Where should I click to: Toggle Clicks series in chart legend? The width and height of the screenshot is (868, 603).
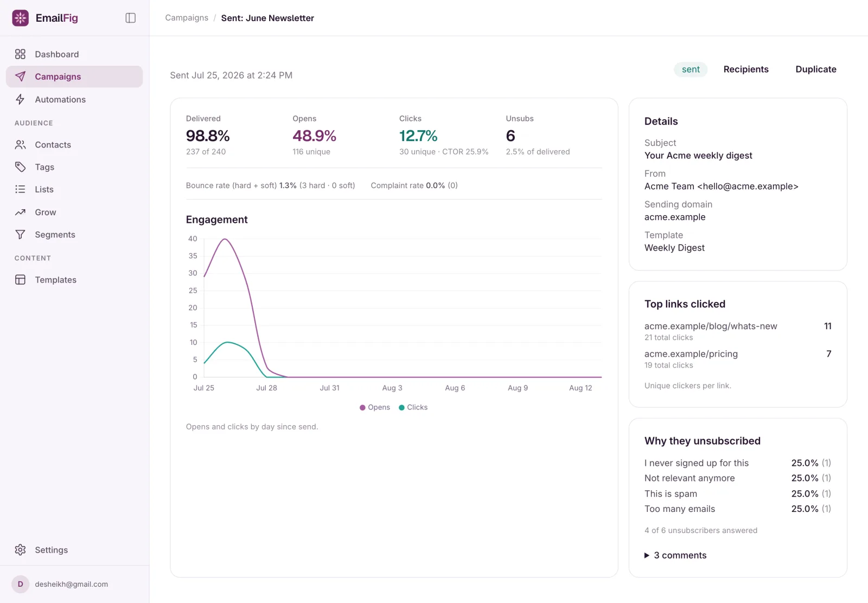point(413,407)
